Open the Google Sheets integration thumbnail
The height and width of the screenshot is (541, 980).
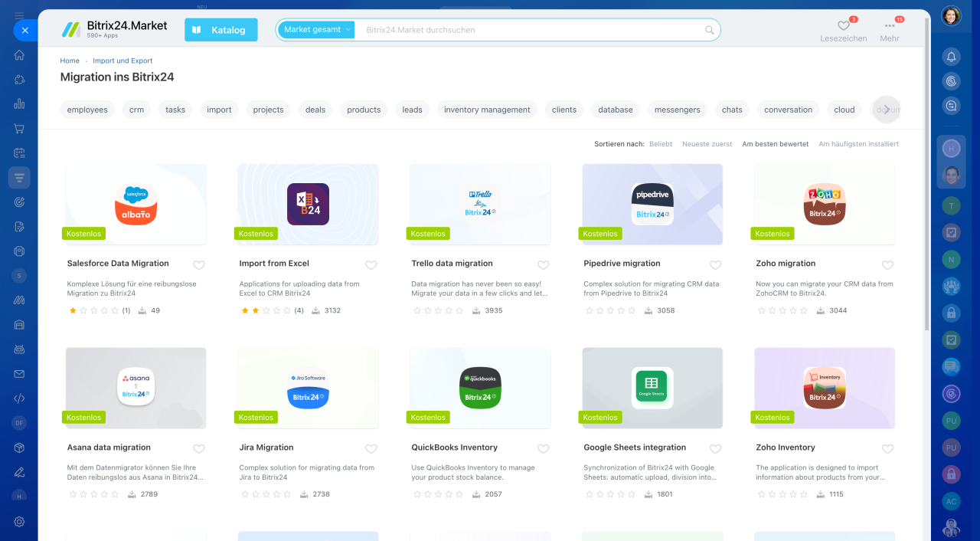point(652,389)
